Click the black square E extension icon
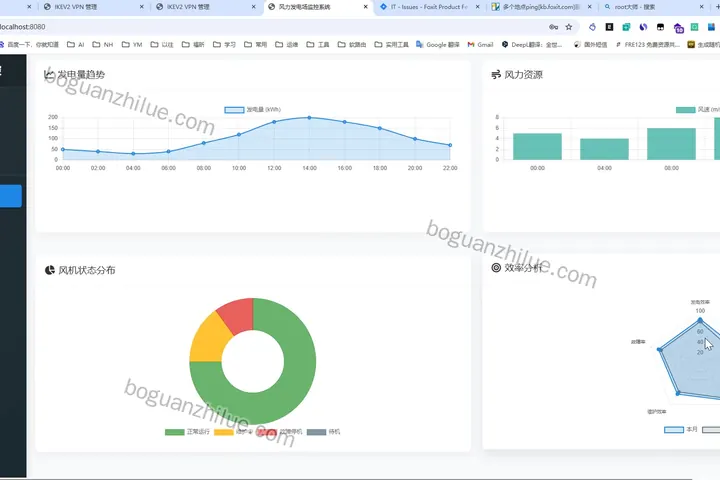This screenshot has height=480, width=720. pos(609,27)
